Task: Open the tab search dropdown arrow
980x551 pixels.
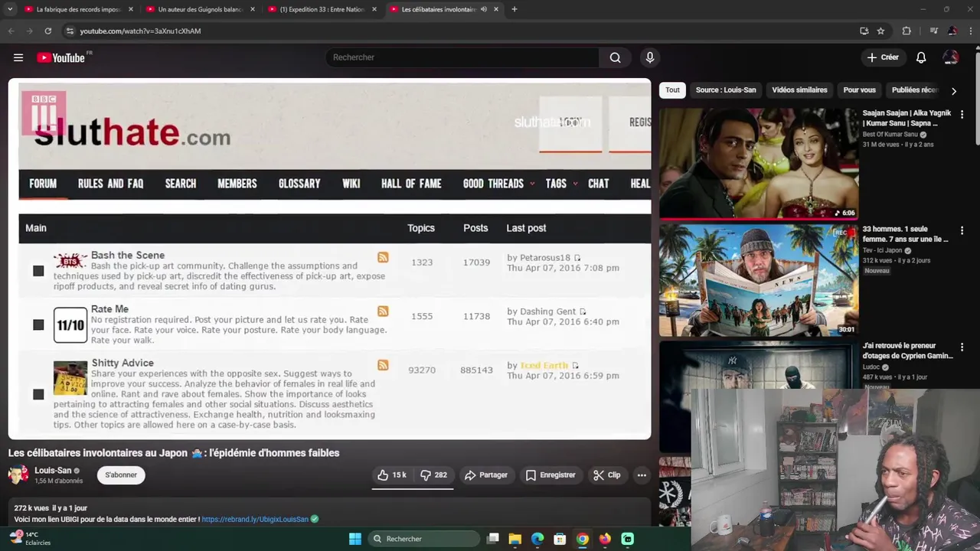Action: [11, 9]
